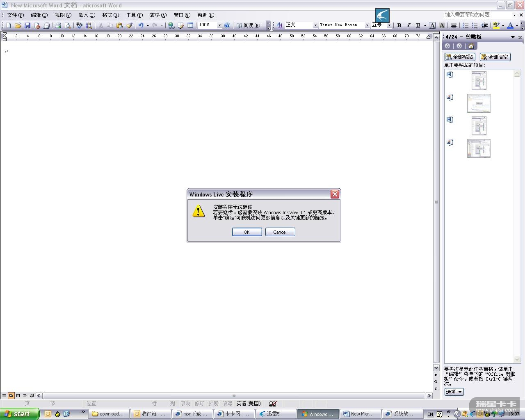Expand the Times New Roman font dropdown

[367, 25]
